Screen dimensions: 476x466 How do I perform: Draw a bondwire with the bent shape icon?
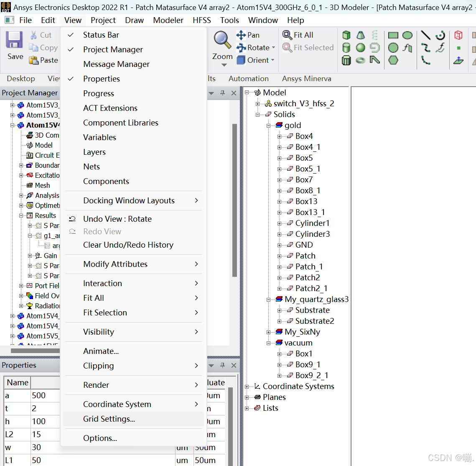click(x=375, y=60)
